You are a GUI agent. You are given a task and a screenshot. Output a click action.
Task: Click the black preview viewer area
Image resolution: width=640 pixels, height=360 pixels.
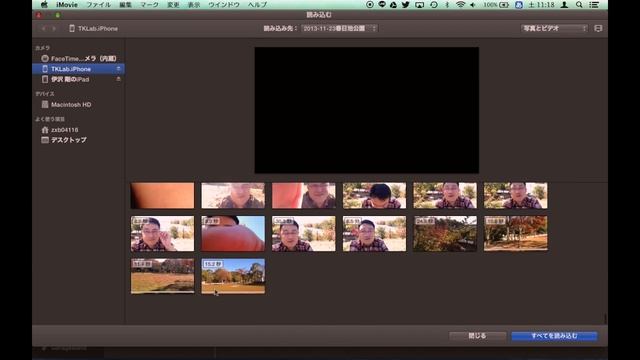[367, 110]
